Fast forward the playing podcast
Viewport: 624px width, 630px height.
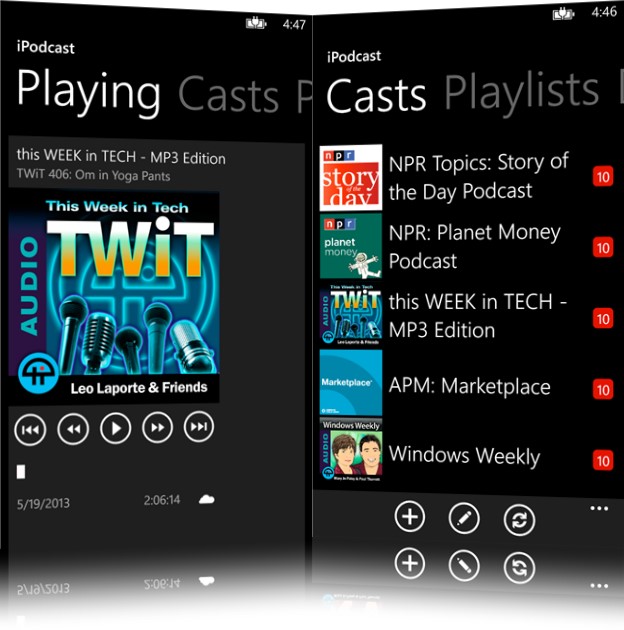(x=158, y=427)
